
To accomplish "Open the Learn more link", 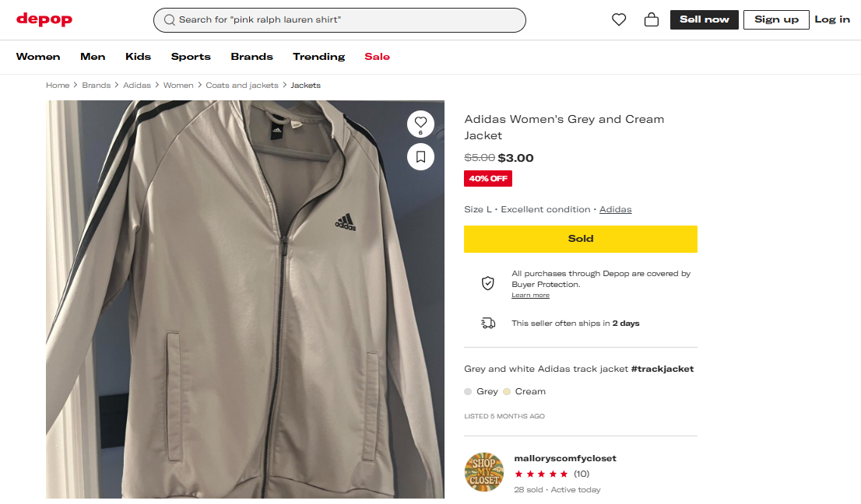I will pos(530,296).
